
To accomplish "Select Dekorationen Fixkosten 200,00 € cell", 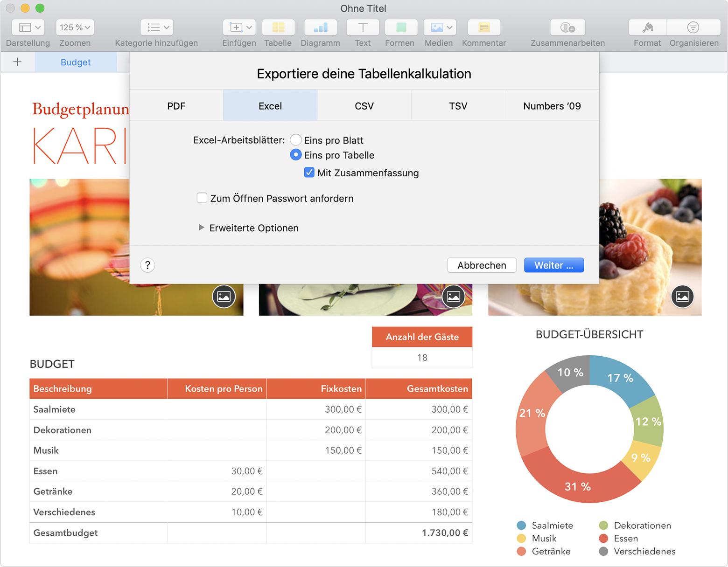I will click(x=316, y=430).
